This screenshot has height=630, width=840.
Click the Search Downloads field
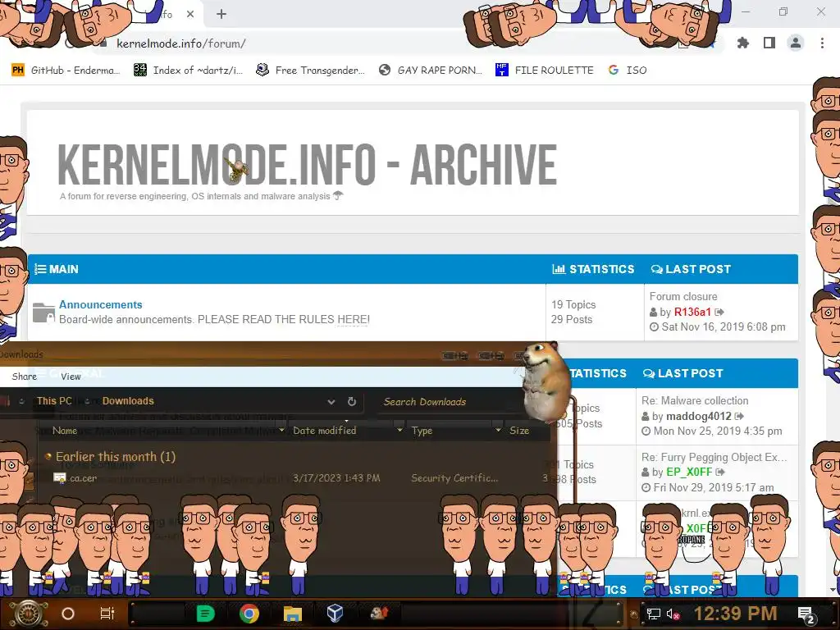(450, 402)
